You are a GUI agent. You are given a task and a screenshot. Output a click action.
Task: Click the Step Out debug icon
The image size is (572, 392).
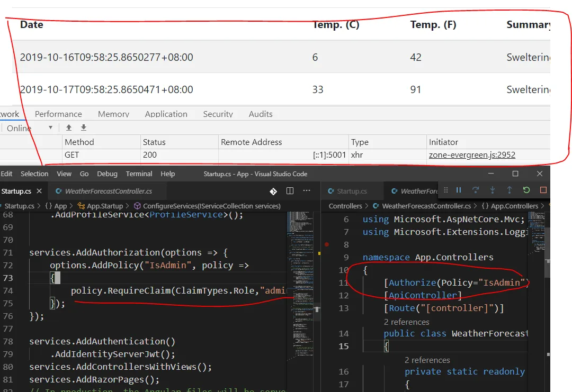click(x=510, y=190)
